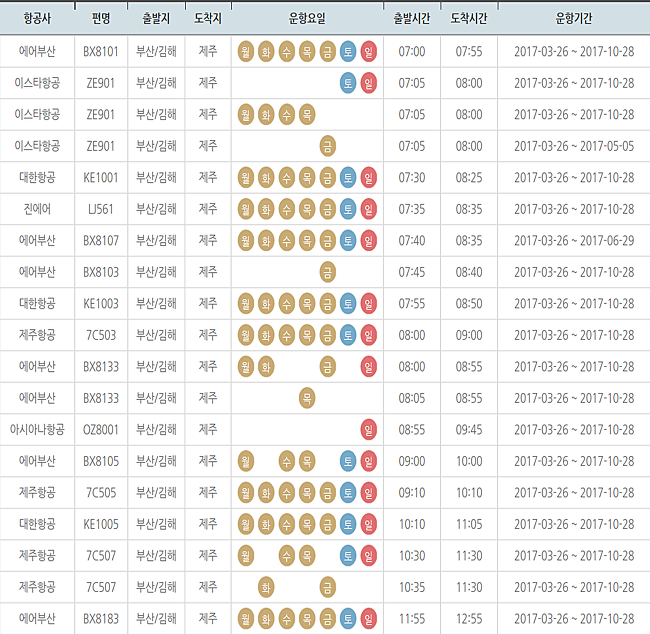
Task: Click arrival time 10:00 for BX8105
Action: point(469,461)
